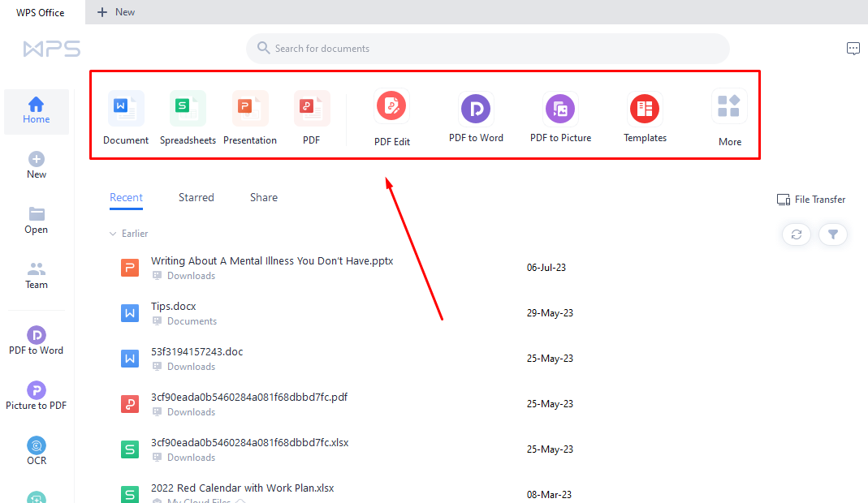Open Tips.docx from recent list
This screenshot has width=868, height=503.
pos(174,307)
